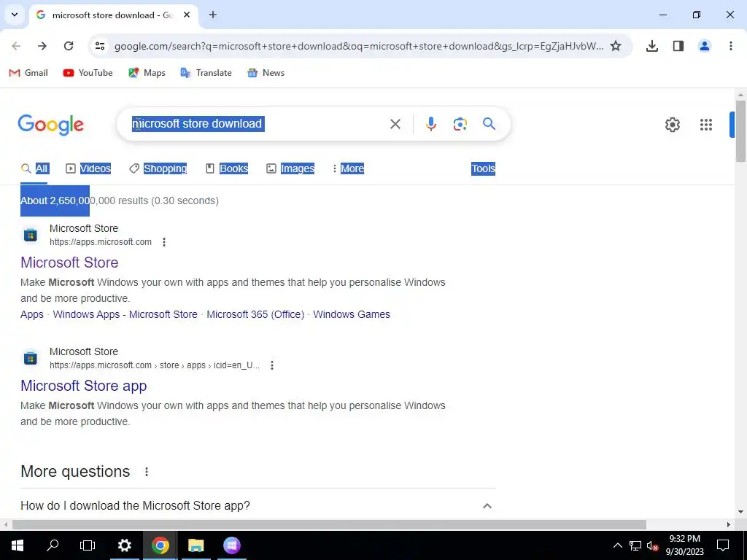Image resolution: width=747 pixels, height=560 pixels.
Task: Submit search with magnifier icon
Action: [x=489, y=124]
